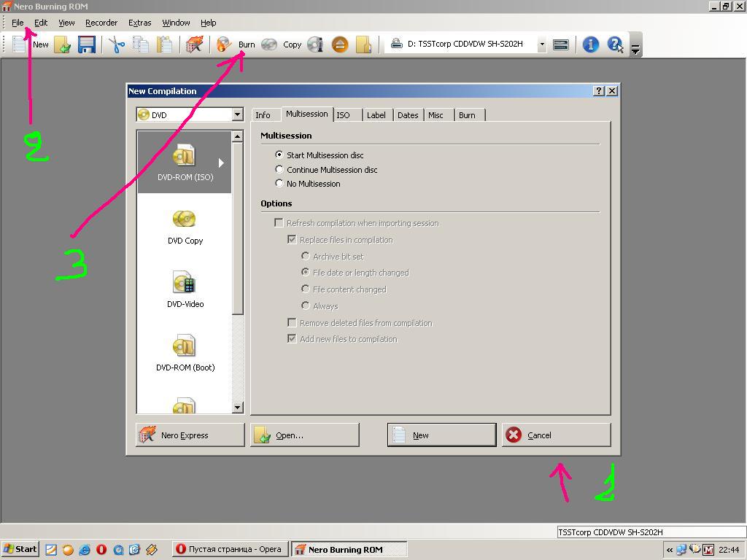Open Choose Recorder toolbar icon
Viewport: 747px width, 560px height.
tap(561, 44)
